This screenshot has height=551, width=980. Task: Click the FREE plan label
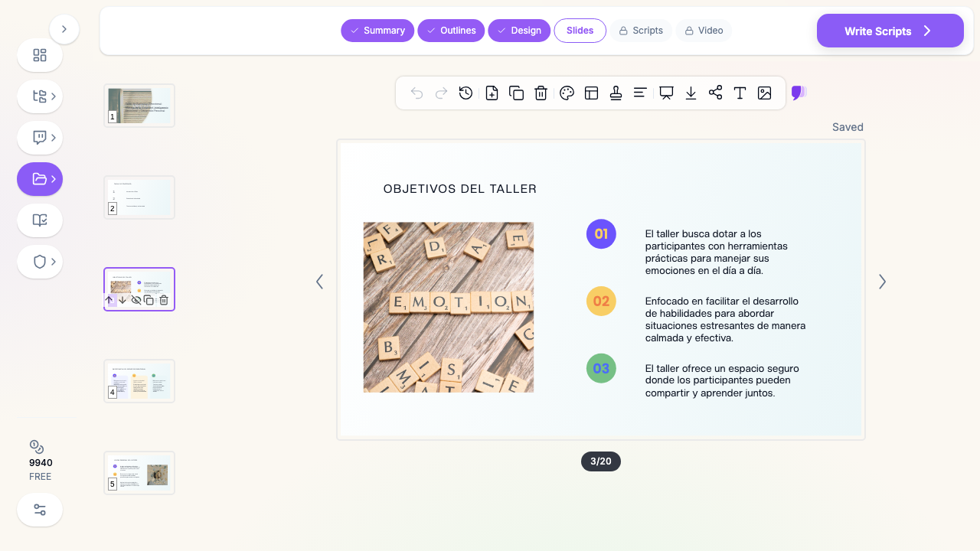[41, 477]
